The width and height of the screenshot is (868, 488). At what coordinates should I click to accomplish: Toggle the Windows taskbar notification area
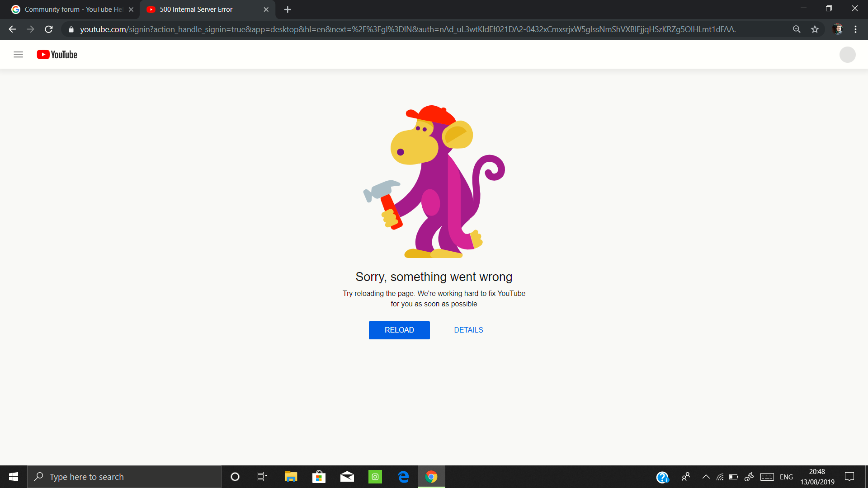click(x=705, y=477)
